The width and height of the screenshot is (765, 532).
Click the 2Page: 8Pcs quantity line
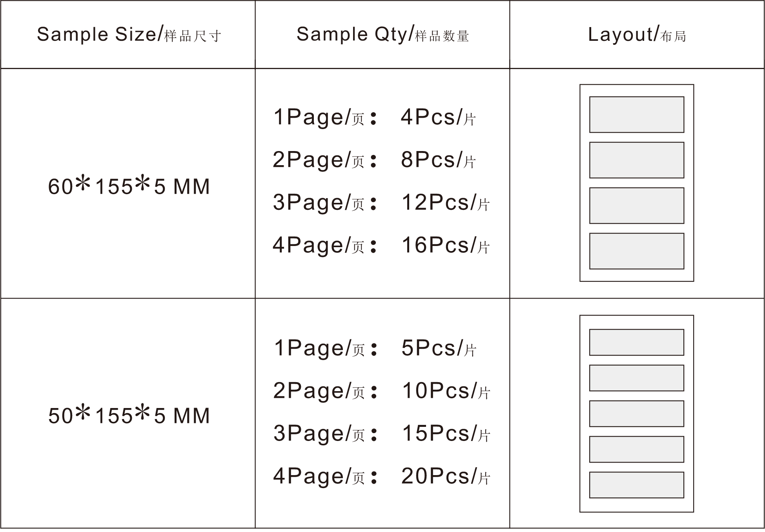point(375,160)
